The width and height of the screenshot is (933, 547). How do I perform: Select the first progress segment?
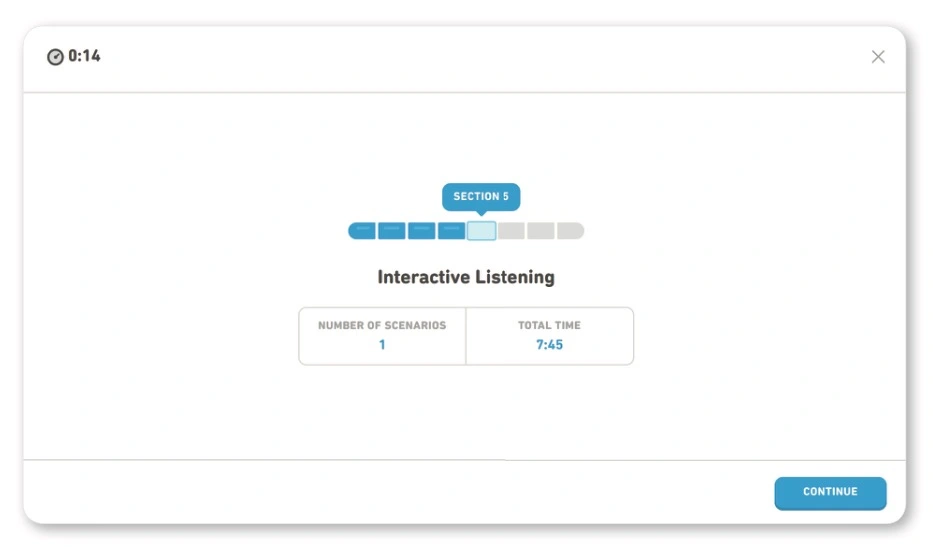(362, 231)
